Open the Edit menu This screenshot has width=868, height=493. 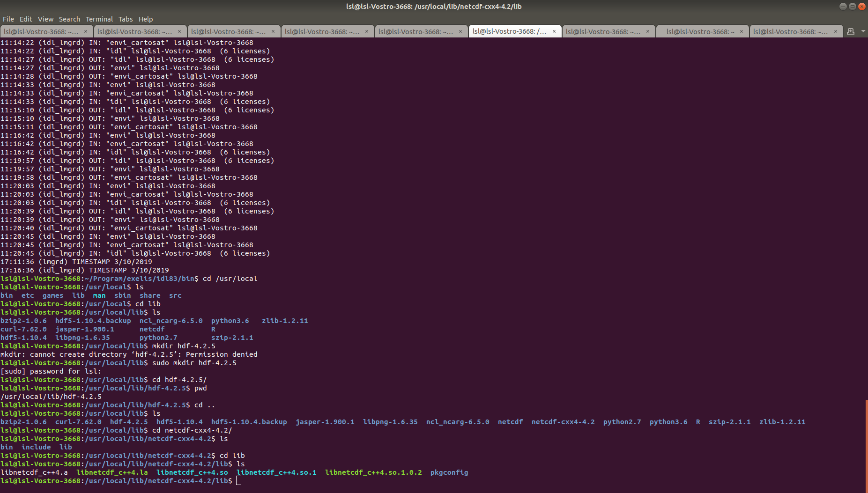[26, 19]
